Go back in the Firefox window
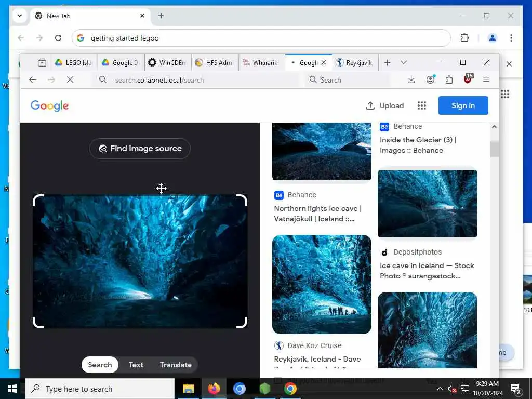Viewport: 532px width, 399px height. 33,79
